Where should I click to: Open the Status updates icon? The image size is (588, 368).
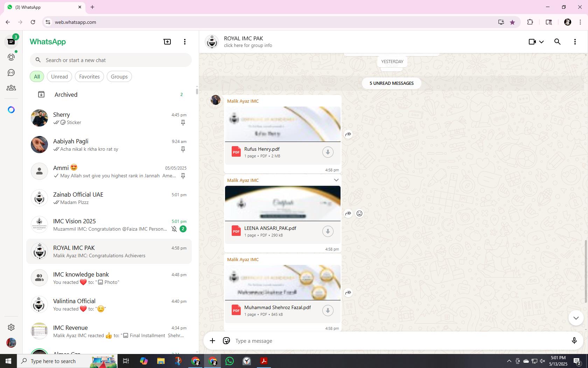[x=11, y=57]
